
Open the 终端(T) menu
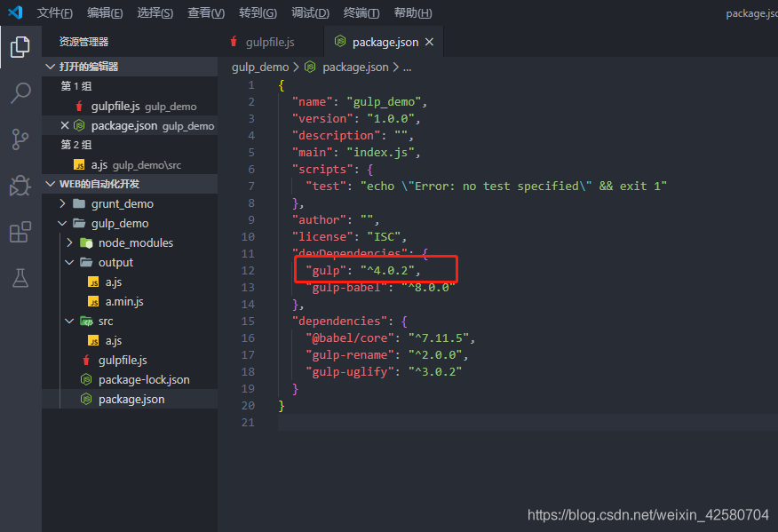pyautogui.click(x=361, y=13)
